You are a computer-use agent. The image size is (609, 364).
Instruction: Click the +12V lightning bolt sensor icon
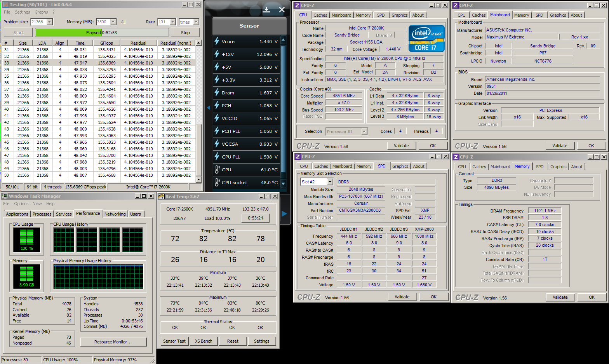click(x=217, y=54)
